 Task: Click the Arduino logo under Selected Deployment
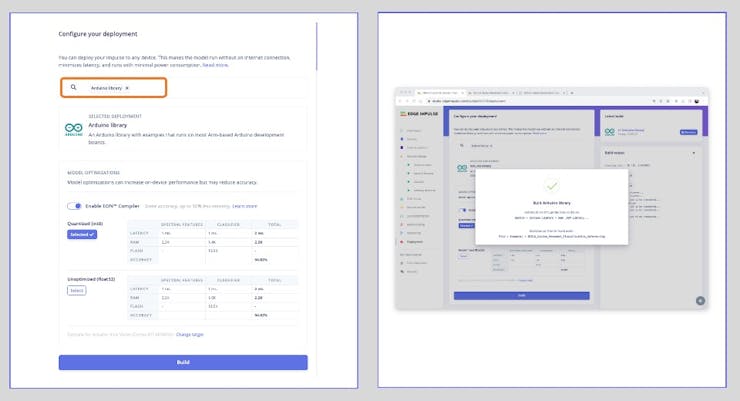74,129
